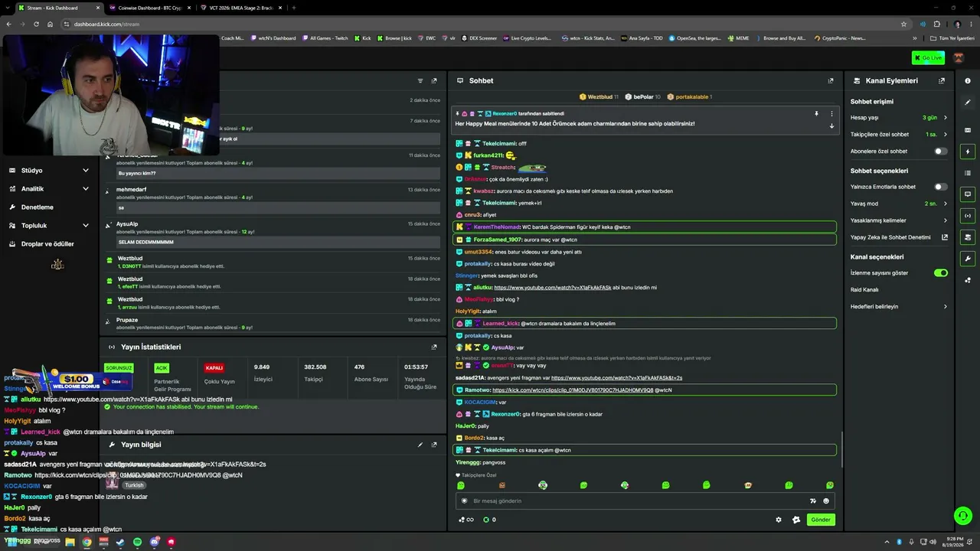Click the list icon in right sidebar

968,173
